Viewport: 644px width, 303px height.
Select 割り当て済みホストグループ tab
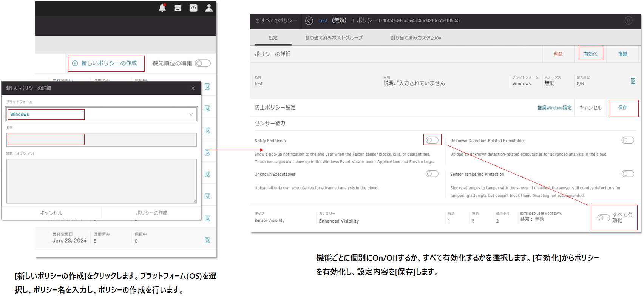click(334, 38)
